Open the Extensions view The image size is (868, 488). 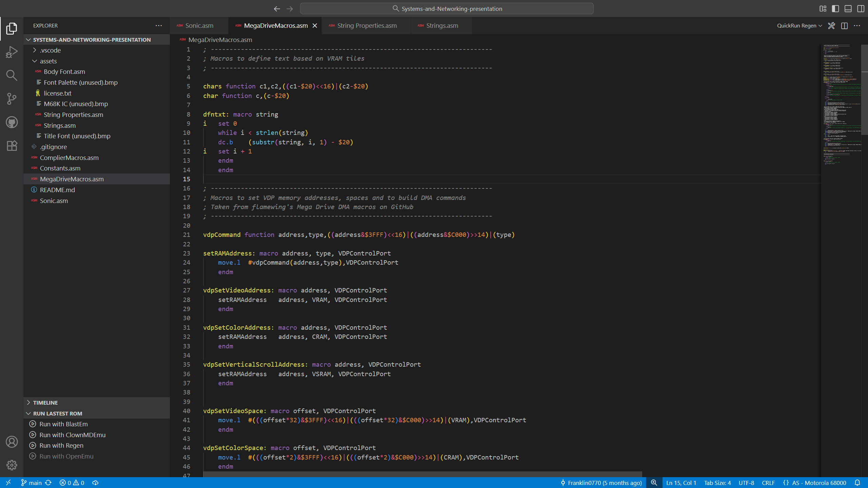tap(12, 146)
